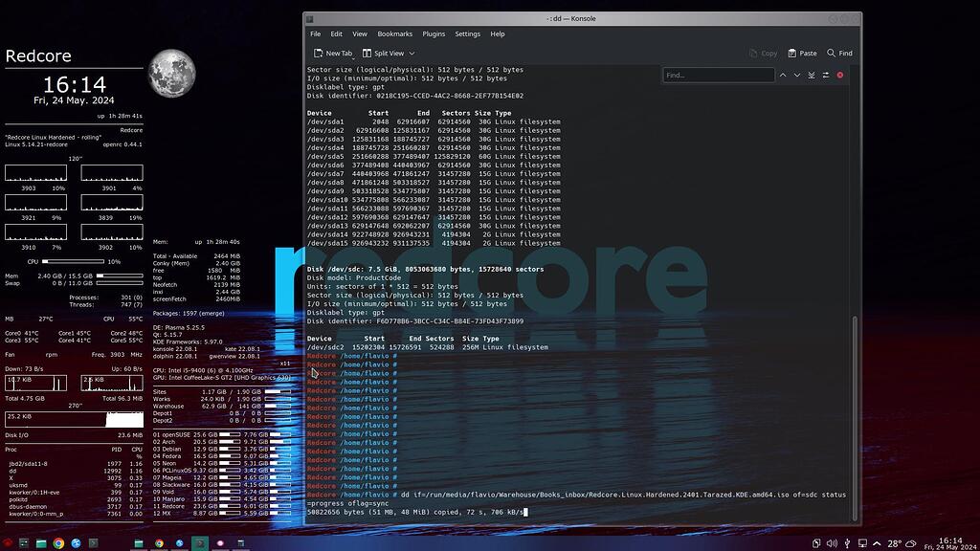
Task: Open the volume icon in the system tray
Action: coord(831,543)
